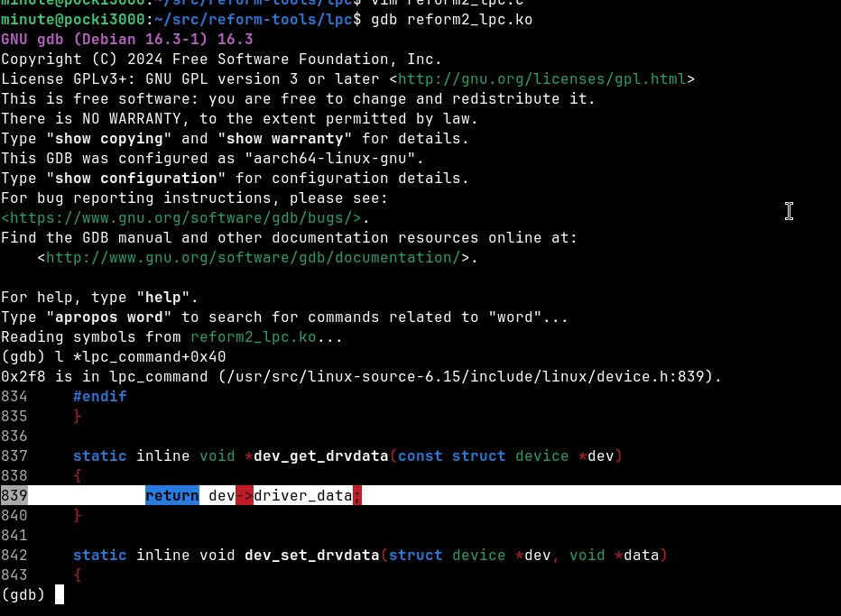Click the minute@pocki3000 shell prompt text
The width and height of the screenshot is (841, 616).
coord(73,19)
